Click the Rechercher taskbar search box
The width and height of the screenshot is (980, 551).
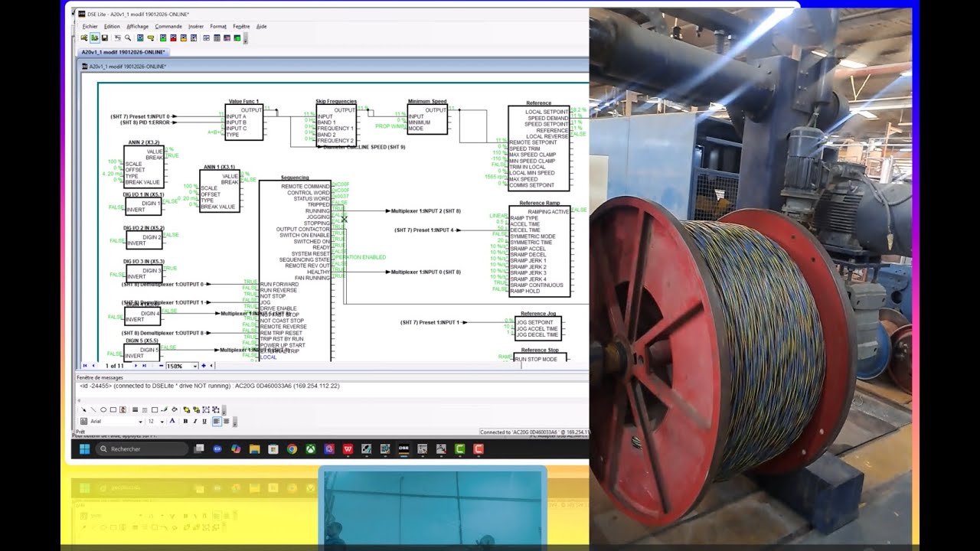pyautogui.click(x=142, y=449)
